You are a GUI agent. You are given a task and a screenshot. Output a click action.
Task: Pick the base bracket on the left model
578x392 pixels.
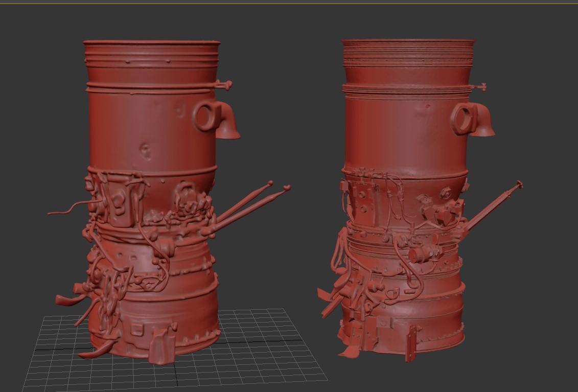[161, 345]
